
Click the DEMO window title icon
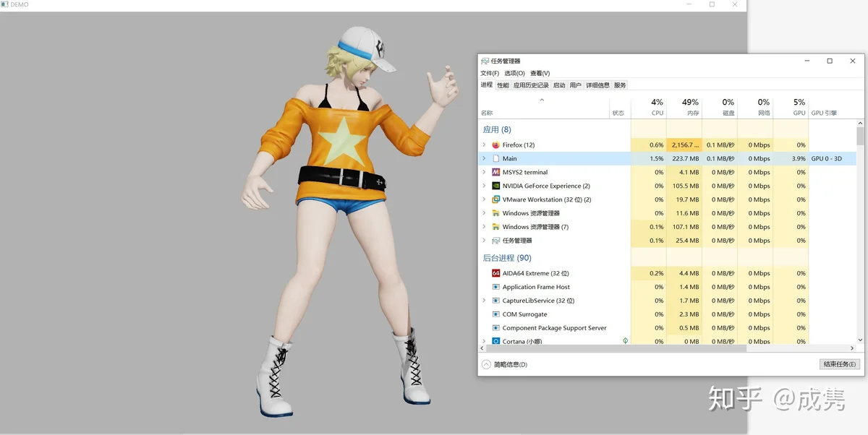click(x=4, y=4)
